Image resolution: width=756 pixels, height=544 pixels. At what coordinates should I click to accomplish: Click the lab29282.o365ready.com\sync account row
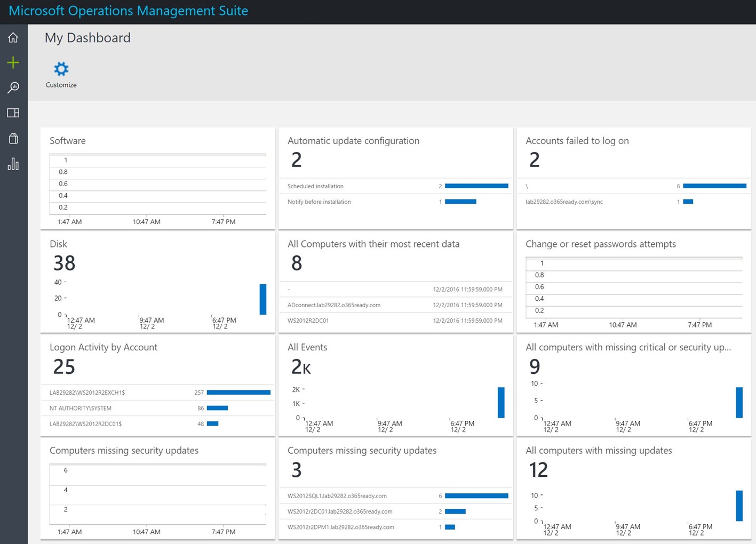[634, 202]
